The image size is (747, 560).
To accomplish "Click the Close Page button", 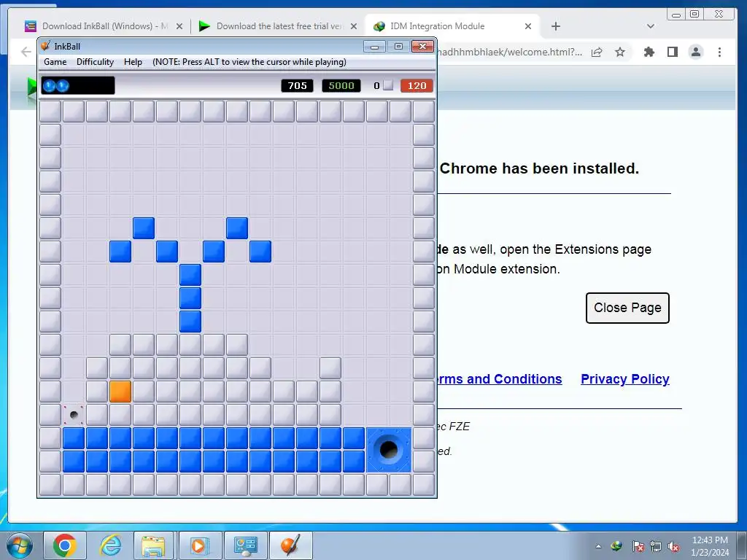I will click(x=627, y=308).
